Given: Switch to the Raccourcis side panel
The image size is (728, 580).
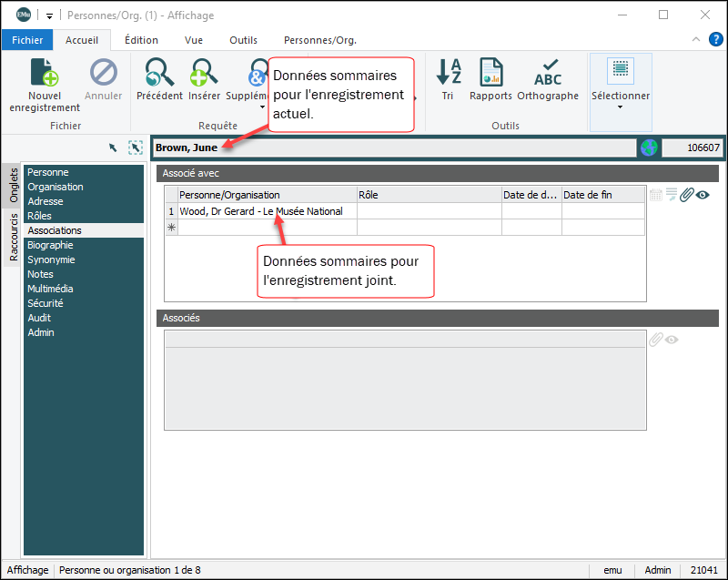Looking at the screenshot, I should click(x=14, y=237).
